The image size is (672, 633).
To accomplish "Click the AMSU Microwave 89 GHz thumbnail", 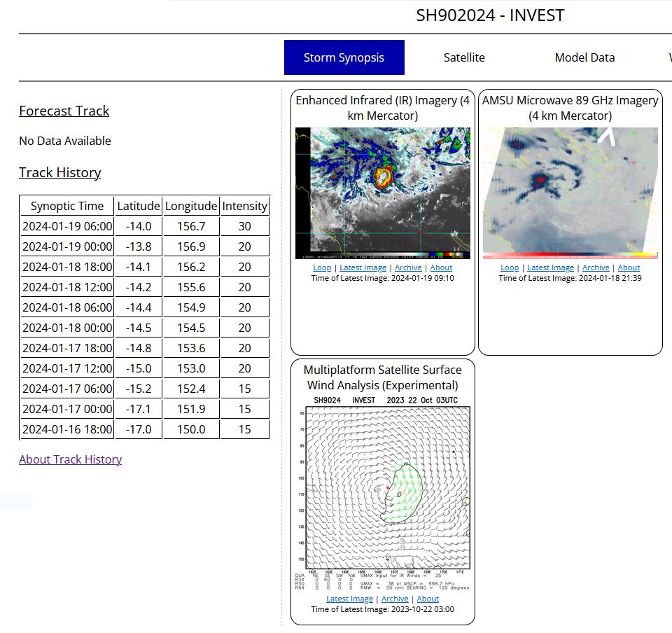I will coord(570,193).
